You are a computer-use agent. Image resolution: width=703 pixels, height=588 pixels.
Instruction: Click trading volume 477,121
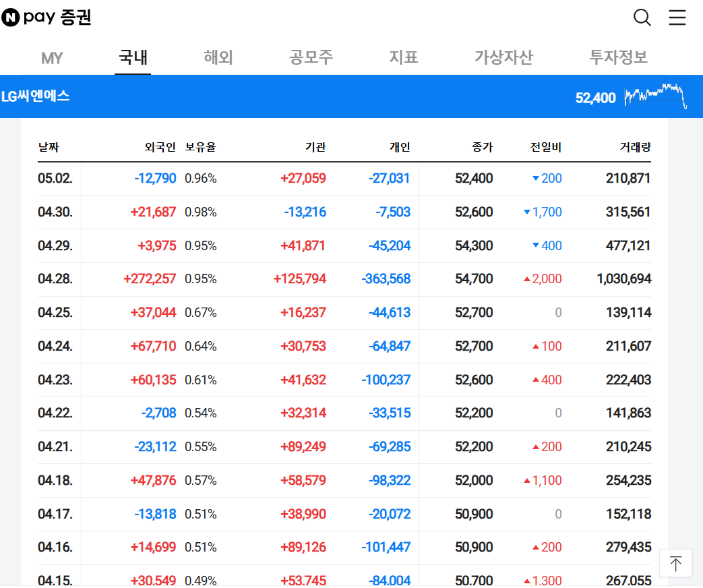pos(628,245)
